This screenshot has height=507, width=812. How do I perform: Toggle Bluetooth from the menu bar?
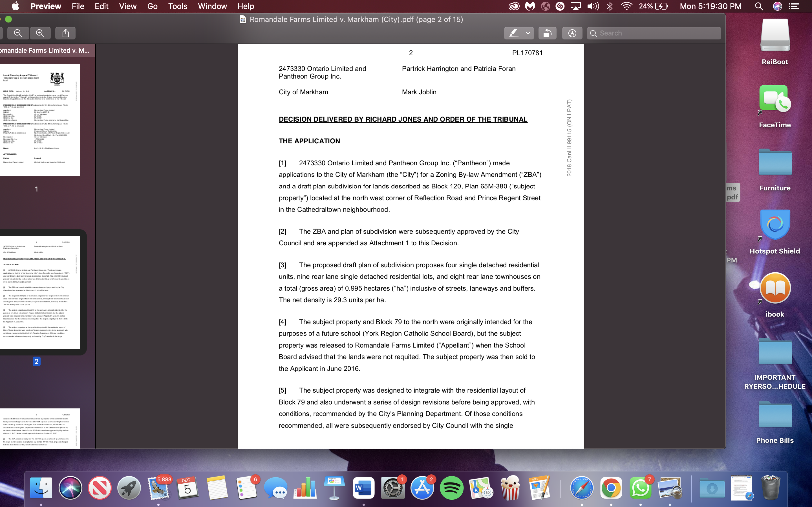(x=609, y=6)
